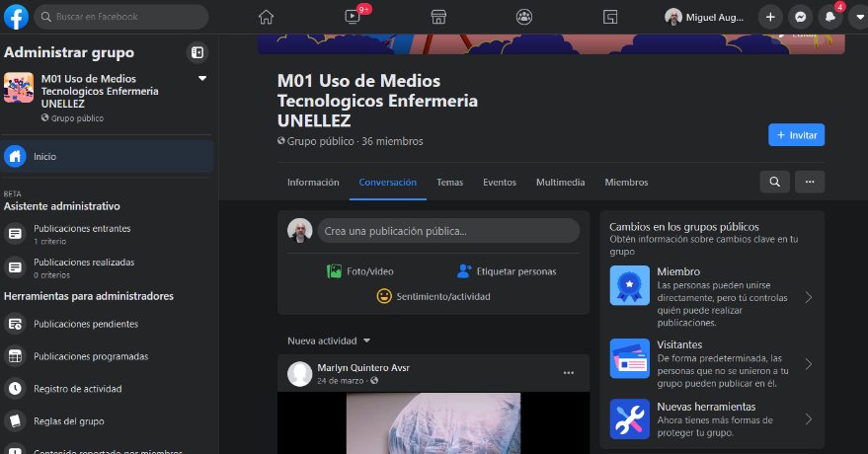This screenshot has width=868, height=454.
Task: Click the profile avatar beside composer
Action: point(299,231)
